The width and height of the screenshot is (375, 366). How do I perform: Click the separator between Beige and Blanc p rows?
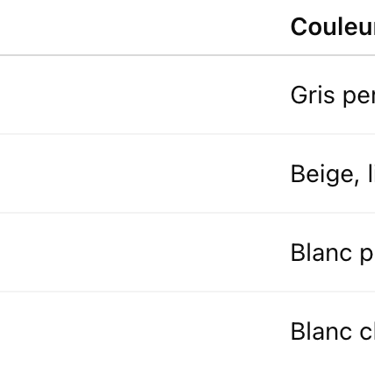tap(187, 212)
